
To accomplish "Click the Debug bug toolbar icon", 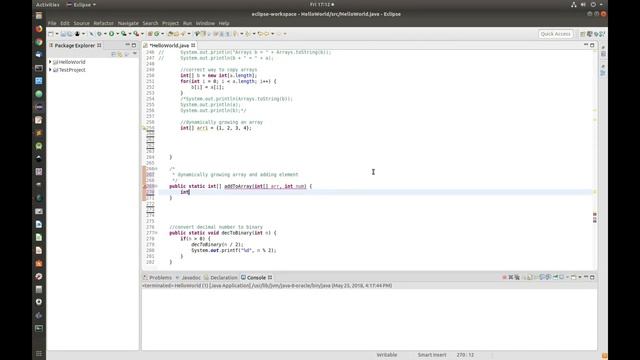I will click(x=99, y=34).
